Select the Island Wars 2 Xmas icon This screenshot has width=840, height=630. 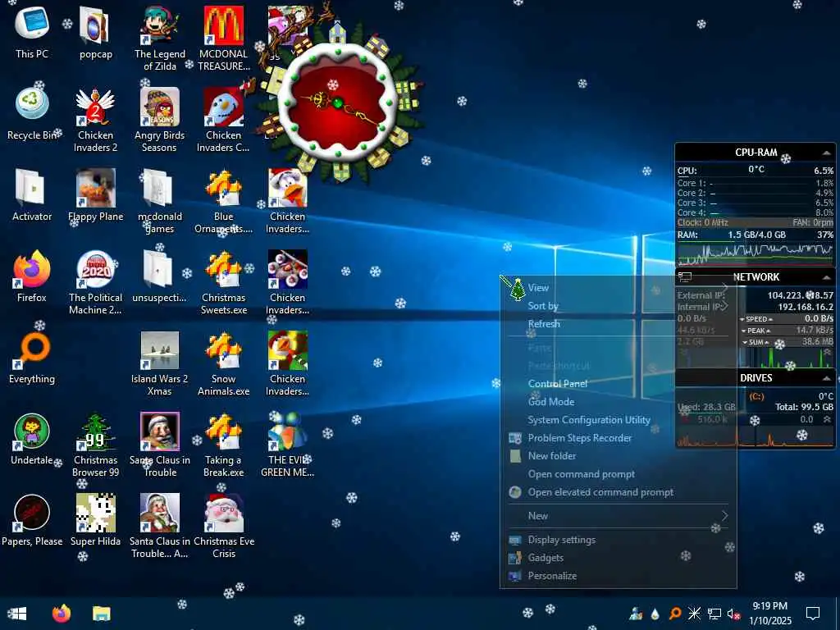160,364
